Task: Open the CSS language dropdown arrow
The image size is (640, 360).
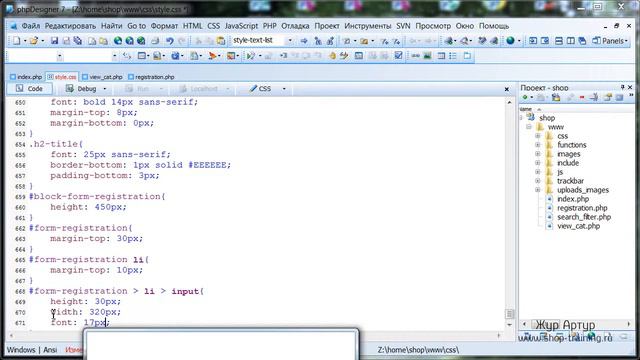Action: pyautogui.click(x=284, y=89)
